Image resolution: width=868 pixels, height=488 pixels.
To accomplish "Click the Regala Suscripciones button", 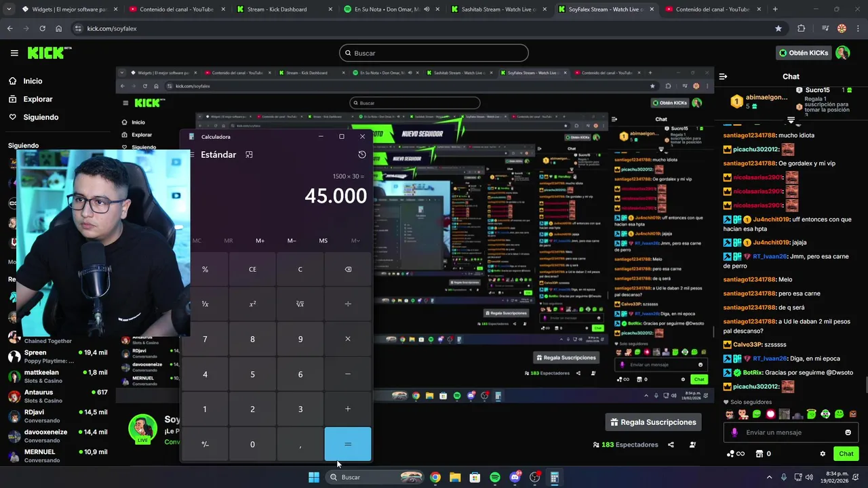I will (x=653, y=422).
